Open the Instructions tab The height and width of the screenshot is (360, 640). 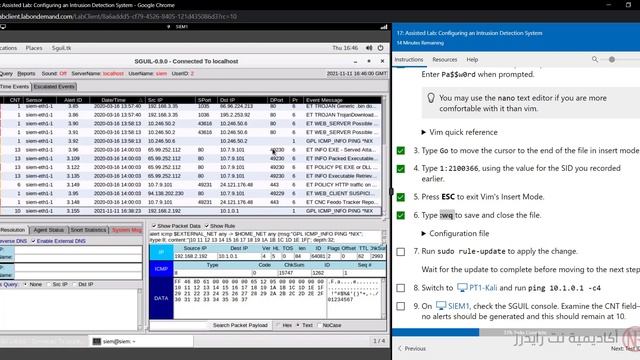(409, 60)
